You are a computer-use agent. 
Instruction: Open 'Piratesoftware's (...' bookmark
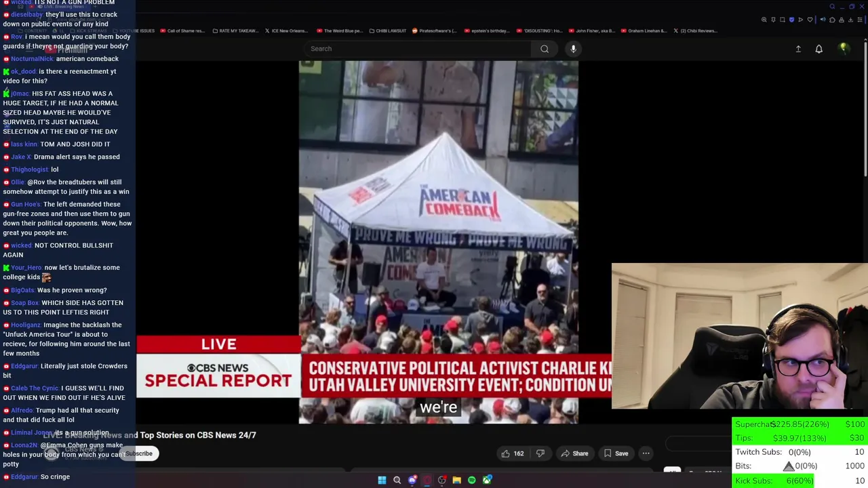click(x=435, y=30)
